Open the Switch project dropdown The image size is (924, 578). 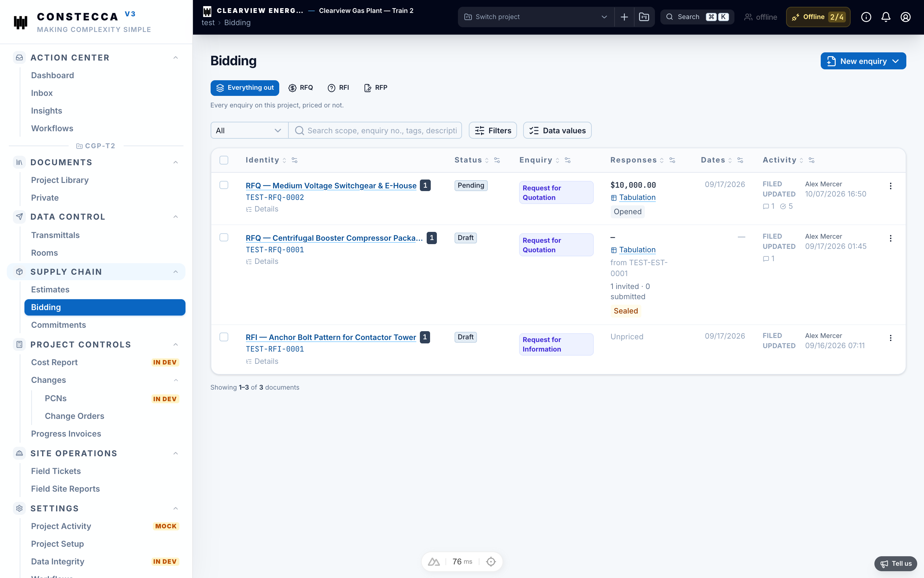click(536, 17)
